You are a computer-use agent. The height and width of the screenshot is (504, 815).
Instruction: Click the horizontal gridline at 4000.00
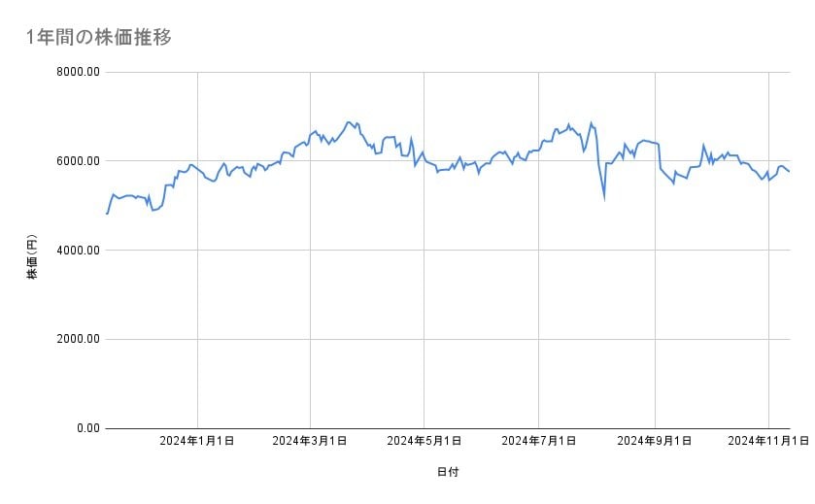(447, 251)
